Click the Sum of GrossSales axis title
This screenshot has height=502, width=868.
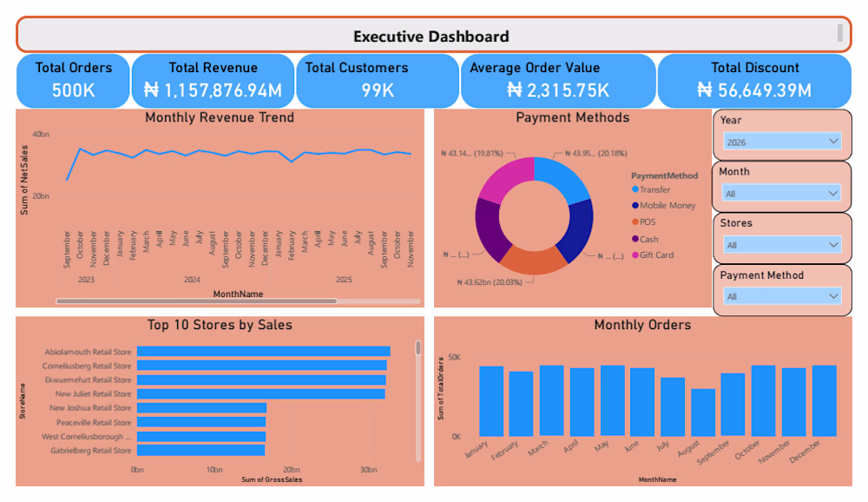[272, 479]
